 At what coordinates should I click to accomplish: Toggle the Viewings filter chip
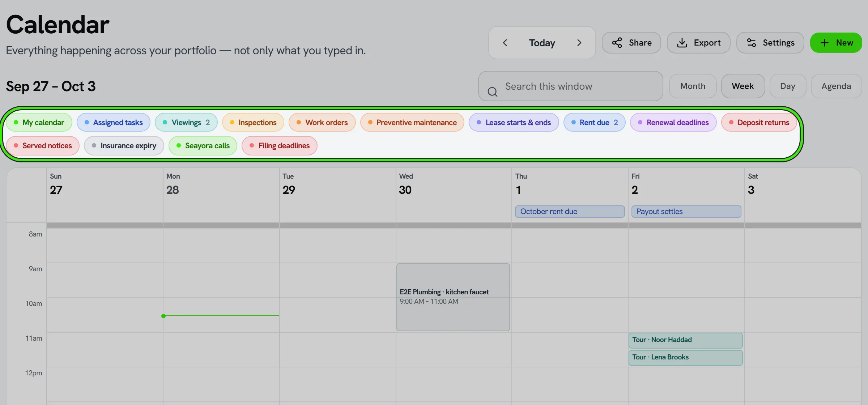(x=186, y=122)
